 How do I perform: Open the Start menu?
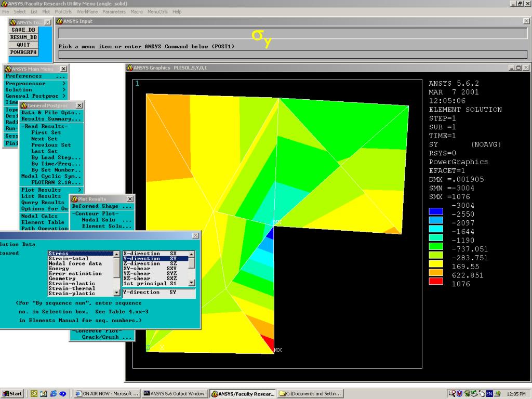coord(12,394)
